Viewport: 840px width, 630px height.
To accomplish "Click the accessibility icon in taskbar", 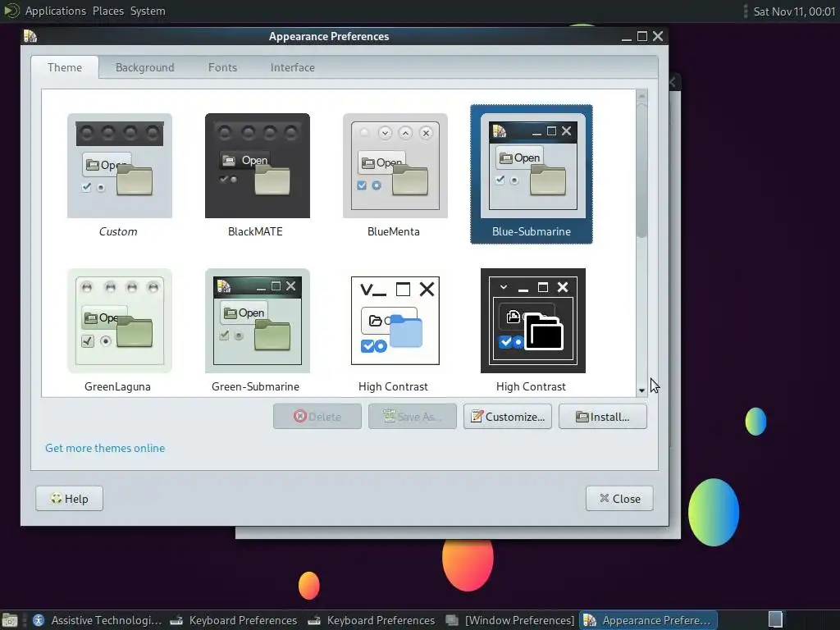I will (x=39, y=620).
